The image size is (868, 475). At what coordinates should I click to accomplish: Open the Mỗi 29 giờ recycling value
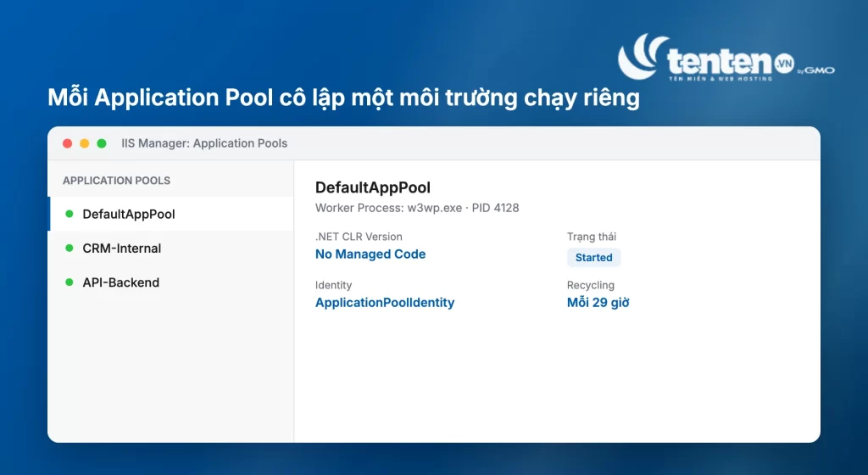point(598,302)
